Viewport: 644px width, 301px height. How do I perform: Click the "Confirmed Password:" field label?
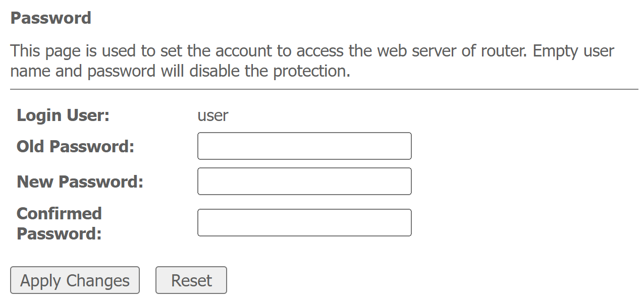(59, 223)
